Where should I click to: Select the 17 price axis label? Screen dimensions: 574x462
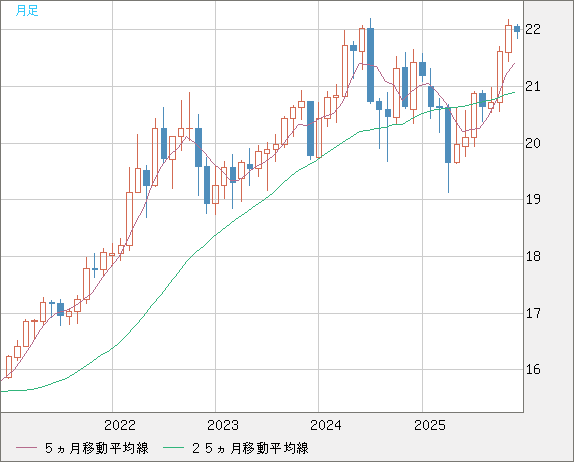(533, 313)
